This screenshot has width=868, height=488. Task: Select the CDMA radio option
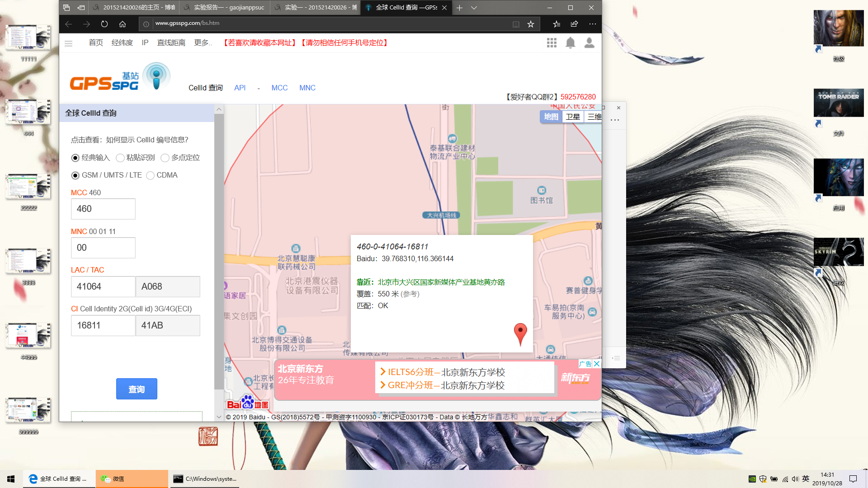[x=151, y=175]
